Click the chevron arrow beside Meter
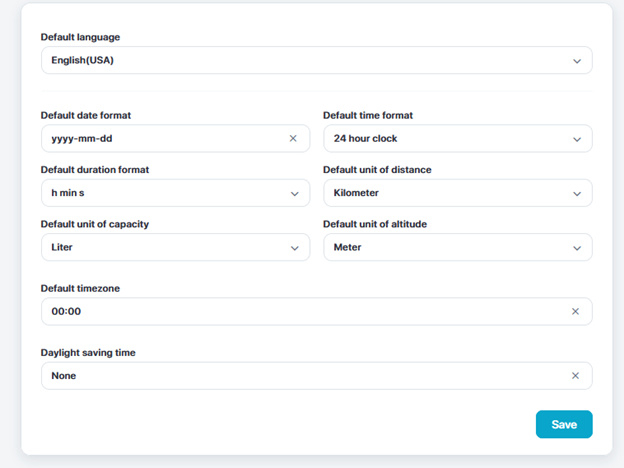This screenshot has height=468, width=624. pyautogui.click(x=577, y=247)
